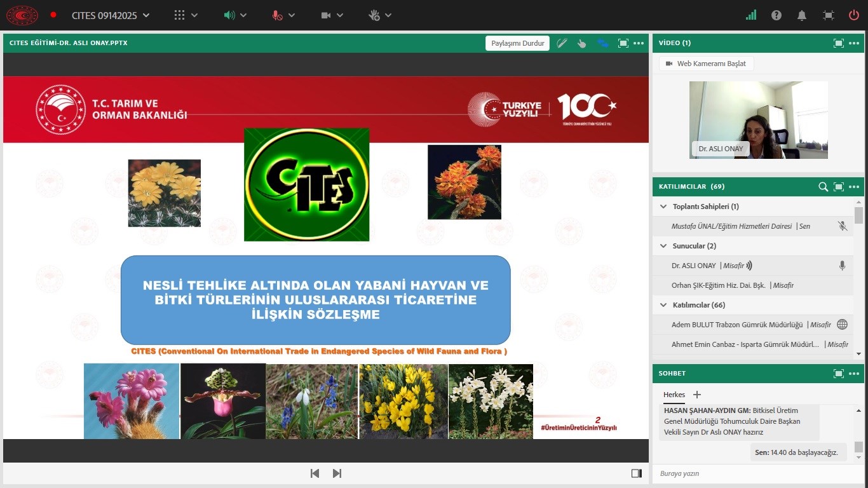The height and width of the screenshot is (488, 868).
Task: Click Web Kameramı Başlat button
Action: click(x=707, y=64)
